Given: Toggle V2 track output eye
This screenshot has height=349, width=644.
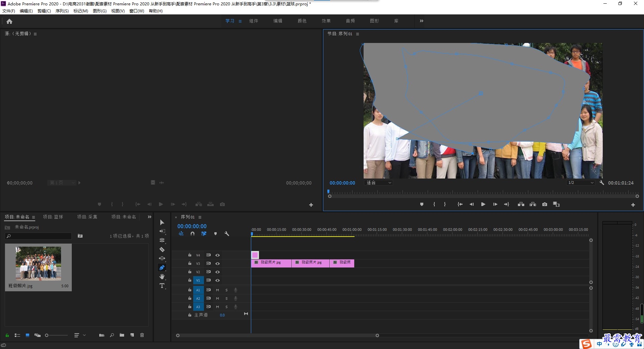Looking at the screenshot, I should (x=217, y=272).
